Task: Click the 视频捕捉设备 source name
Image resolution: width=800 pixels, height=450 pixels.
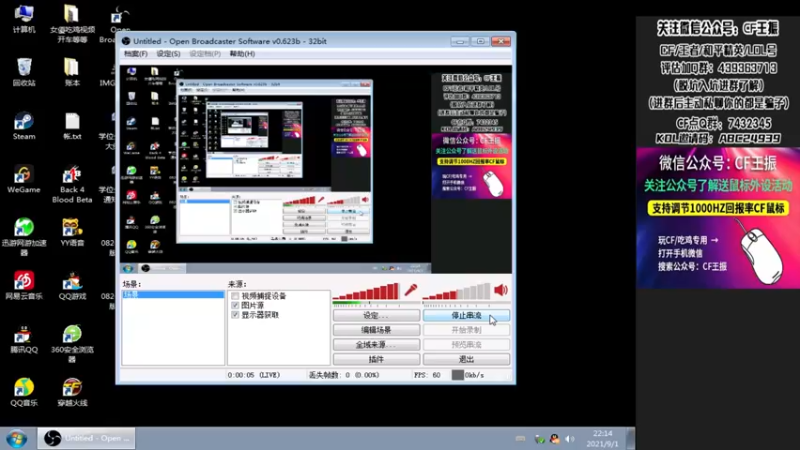Action: 264,296
